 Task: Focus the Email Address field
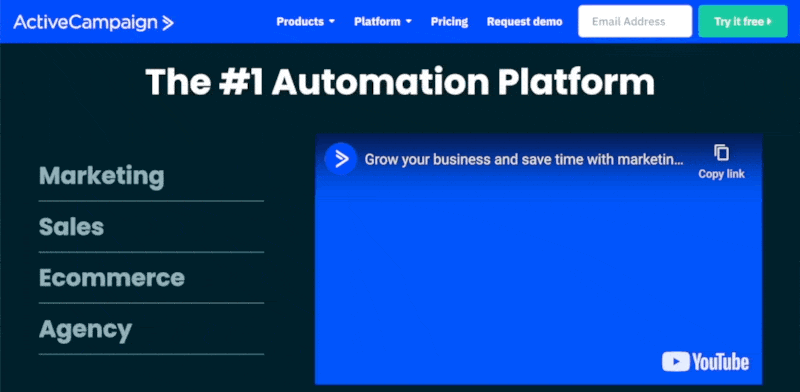[x=635, y=21]
